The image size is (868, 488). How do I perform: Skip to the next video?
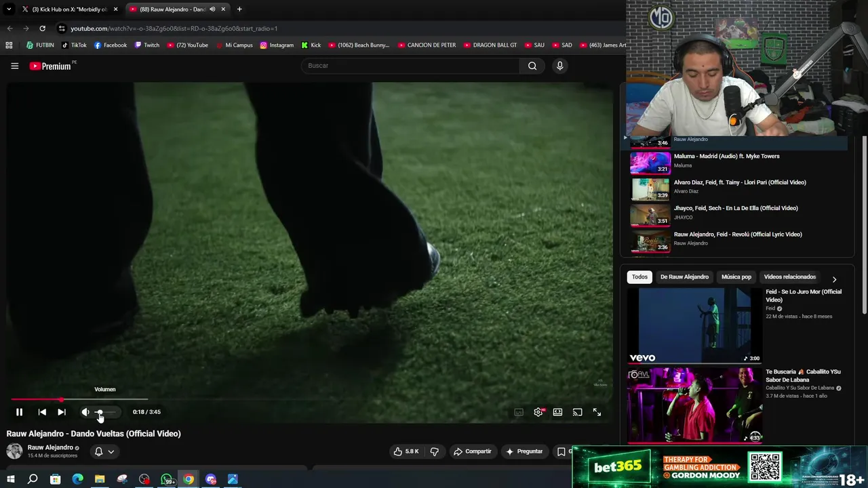[x=62, y=412]
